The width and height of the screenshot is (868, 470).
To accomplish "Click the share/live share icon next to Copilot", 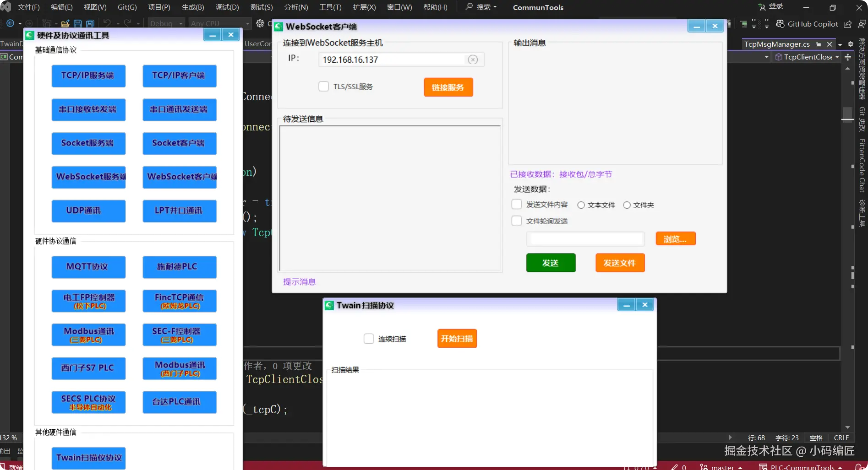I will [x=848, y=24].
